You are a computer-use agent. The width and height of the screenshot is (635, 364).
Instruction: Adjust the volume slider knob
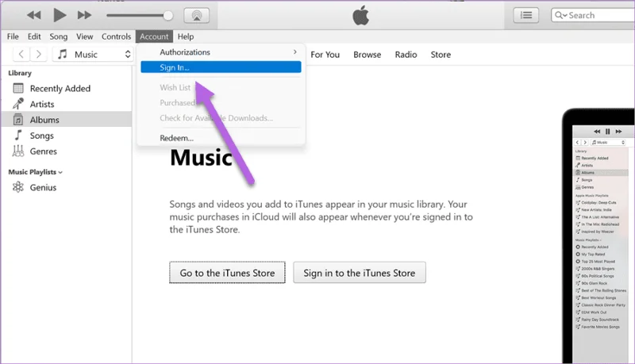167,16
